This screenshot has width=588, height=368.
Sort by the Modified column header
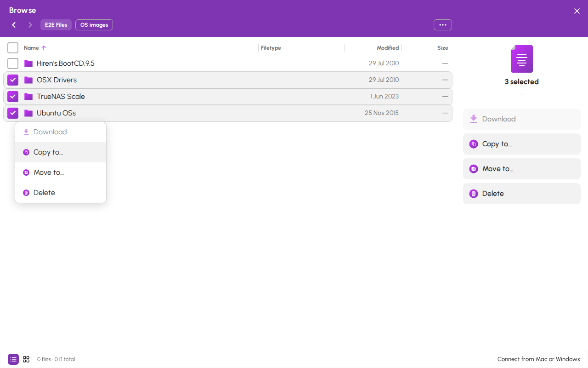(388, 48)
